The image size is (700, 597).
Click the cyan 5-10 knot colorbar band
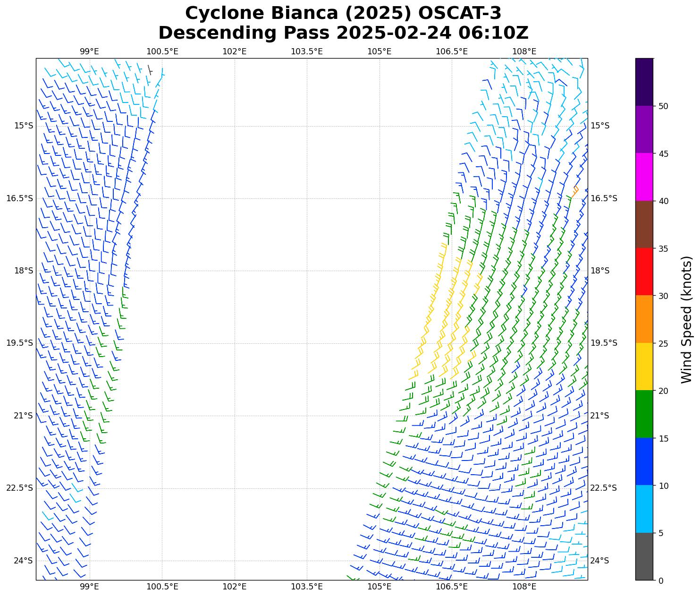(x=644, y=509)
